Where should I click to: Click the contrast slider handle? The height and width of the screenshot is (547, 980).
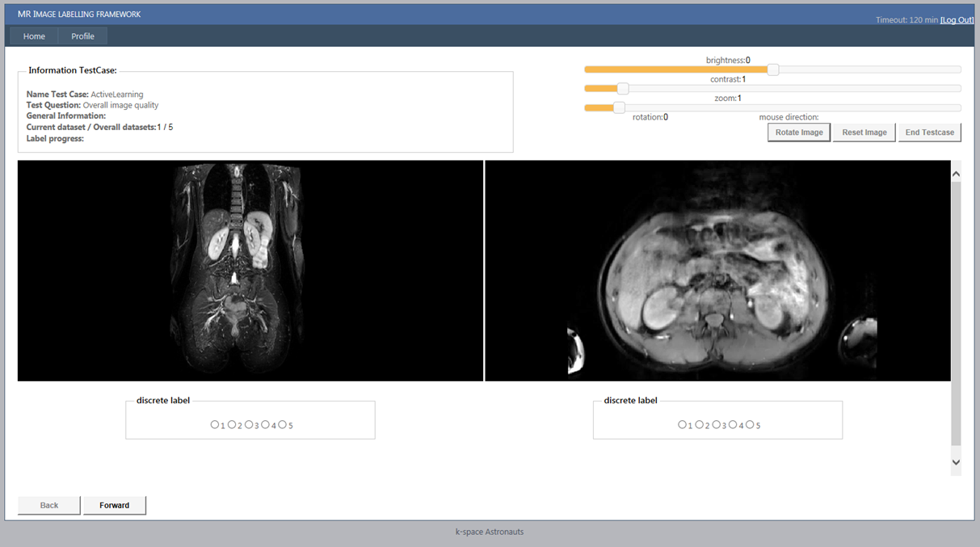tap(623, 89)
